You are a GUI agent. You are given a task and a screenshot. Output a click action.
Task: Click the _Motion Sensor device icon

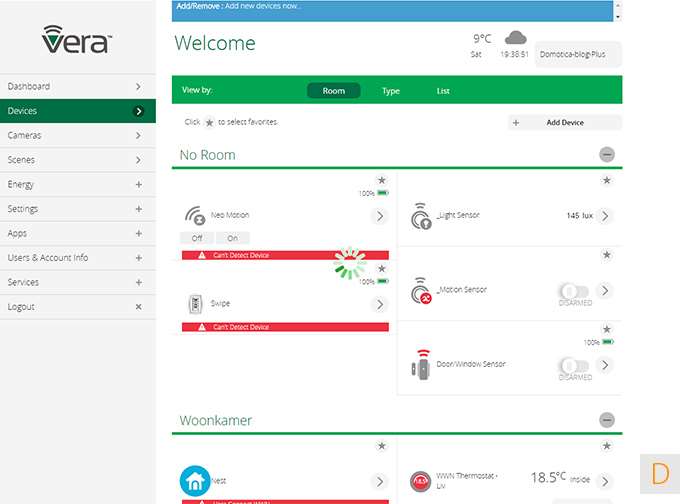pos(421,290)
